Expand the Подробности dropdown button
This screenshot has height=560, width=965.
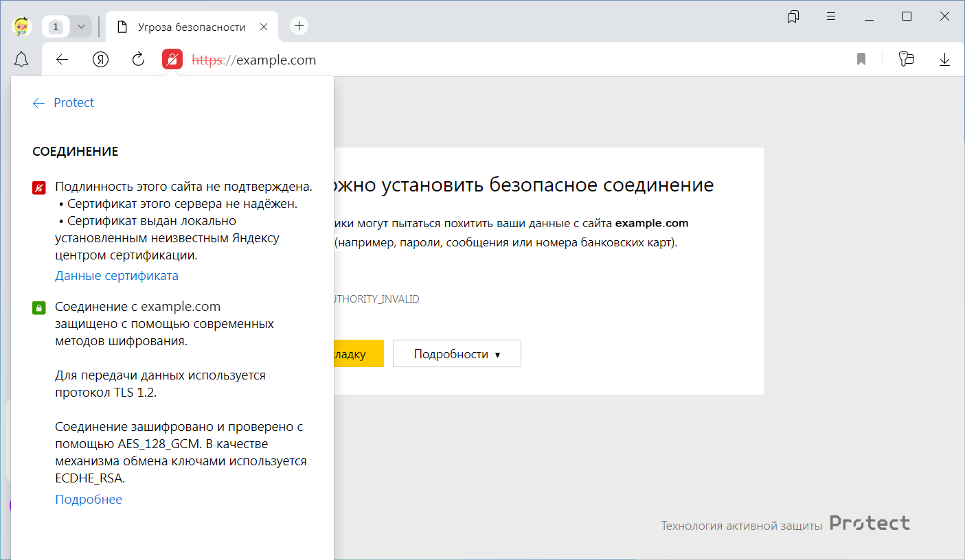(457, 354)
